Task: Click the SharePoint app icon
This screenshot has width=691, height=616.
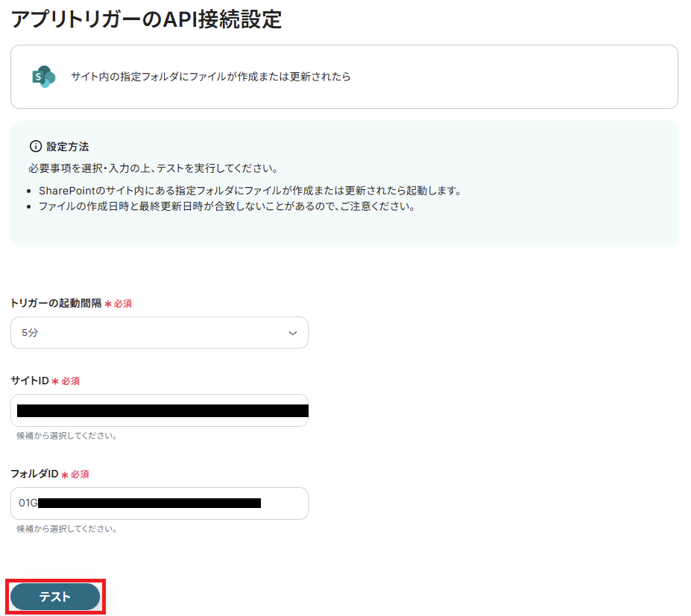Action: pos(44,77)
